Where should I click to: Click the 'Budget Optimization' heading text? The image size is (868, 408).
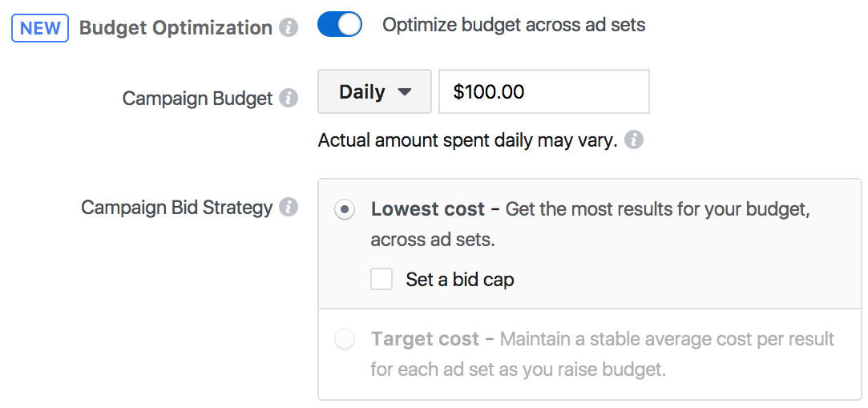pos(176,28)
